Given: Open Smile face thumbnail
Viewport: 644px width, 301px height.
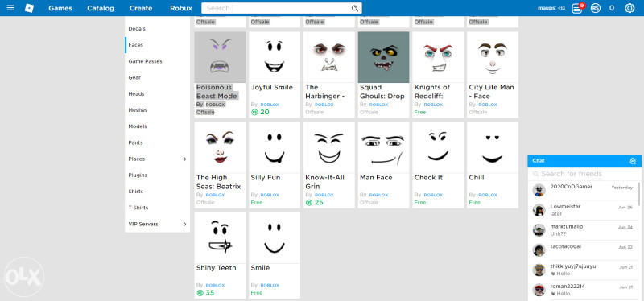Looking at the screenshot, I should coord(275,237).
